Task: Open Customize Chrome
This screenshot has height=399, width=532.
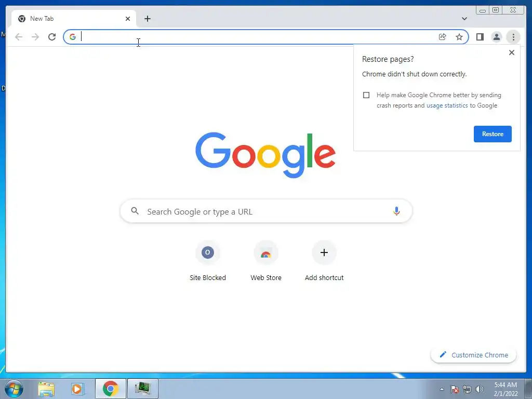Action: tap(474, 355)
